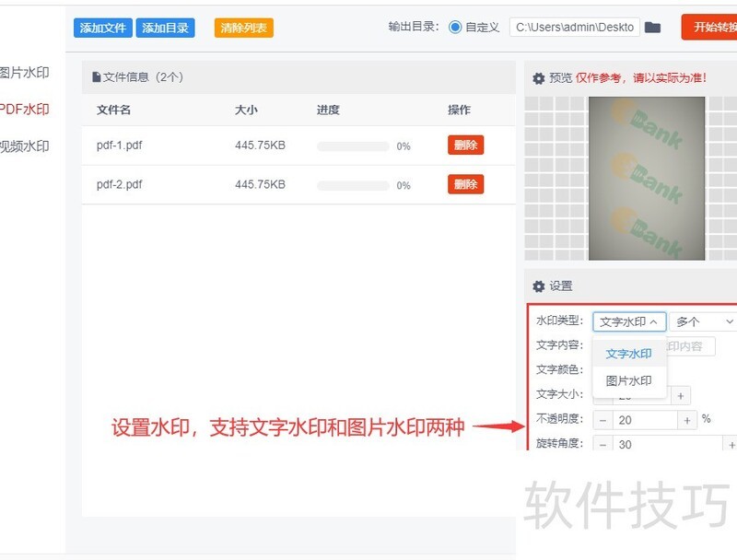Decrease 旋转角度 with the minus stepper

tap(602, 444)
